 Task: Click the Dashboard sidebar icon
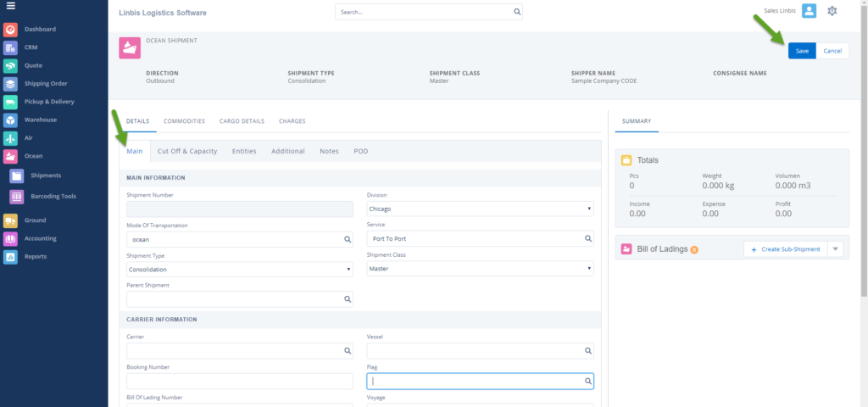10,30
